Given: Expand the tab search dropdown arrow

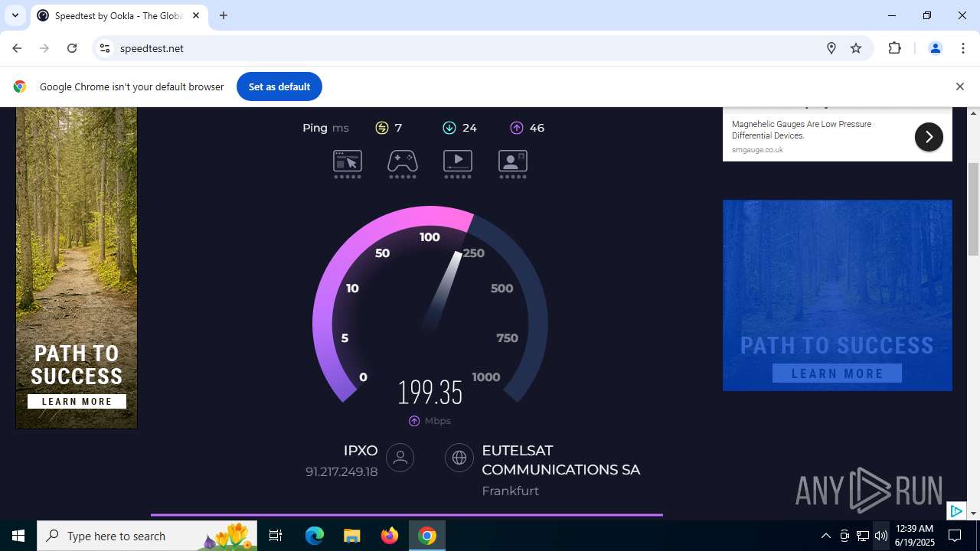Looking at the screenshot, I should (x=15, y=15).
